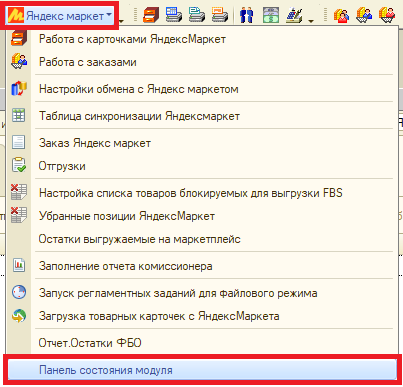Click the grid icon beside Таблица синхронизации Яндексмаркет
403x387 pixels.
pos(18,116)
